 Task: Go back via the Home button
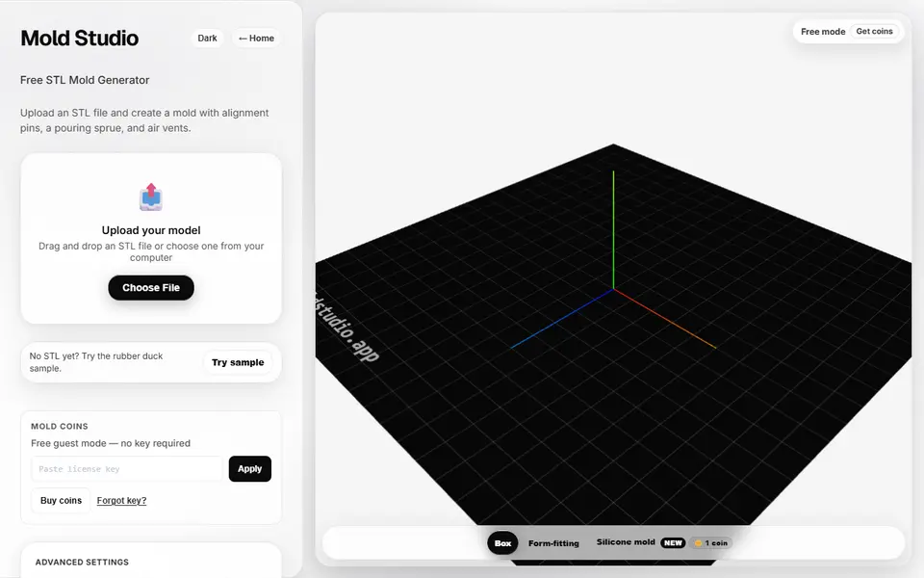coord(256,39)
